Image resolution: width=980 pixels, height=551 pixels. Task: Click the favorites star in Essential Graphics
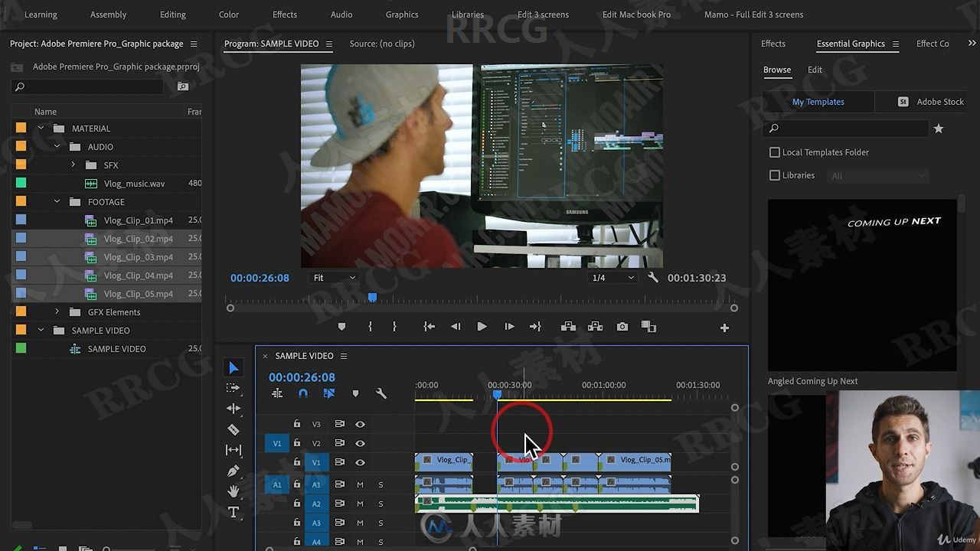pos(939,129)
